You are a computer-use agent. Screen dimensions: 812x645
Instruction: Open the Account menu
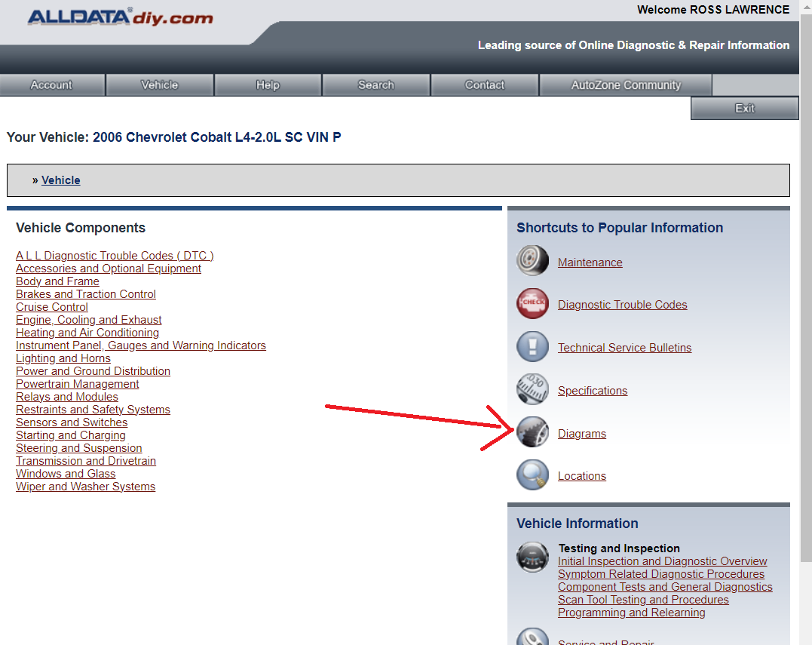point(52,85)
